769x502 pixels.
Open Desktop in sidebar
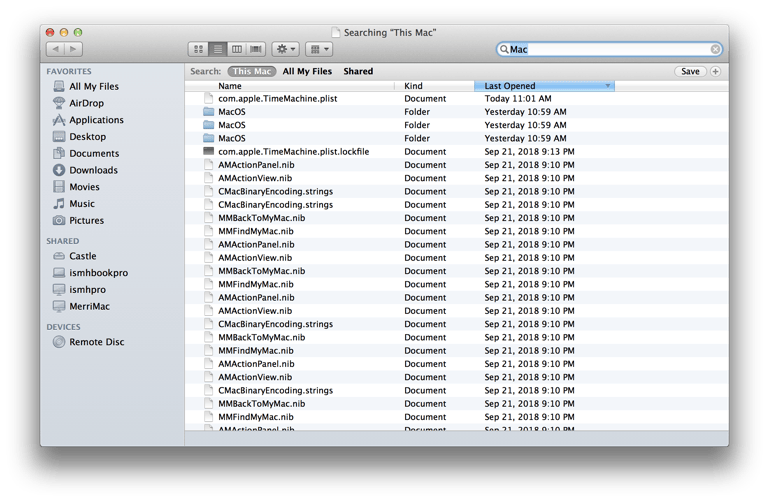pos(79,136)
